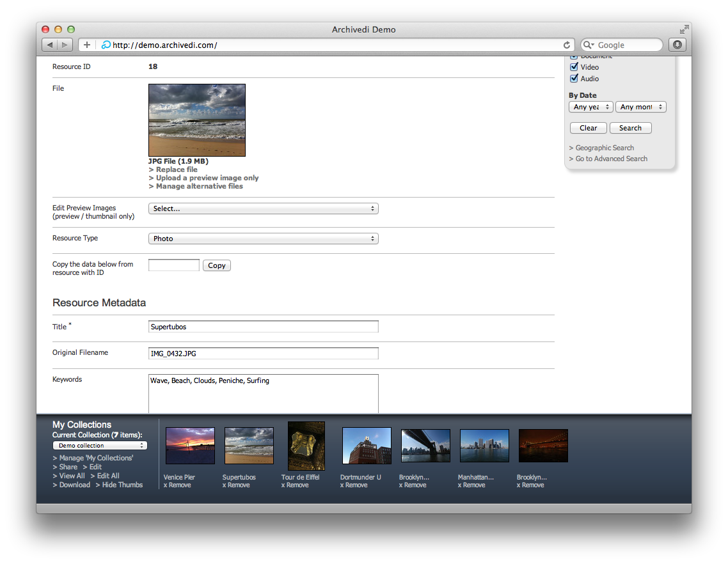The width and height of the screenshot is (728, 564).
Task: Click Manage alternative files link
Action: [199, 187]
